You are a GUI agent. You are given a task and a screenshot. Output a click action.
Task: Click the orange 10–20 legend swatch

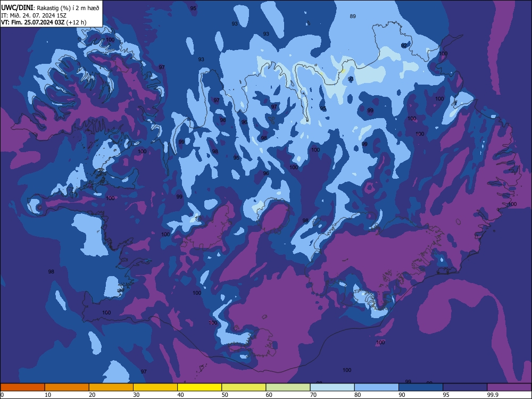pyautogui.click(x=67, y=387)
